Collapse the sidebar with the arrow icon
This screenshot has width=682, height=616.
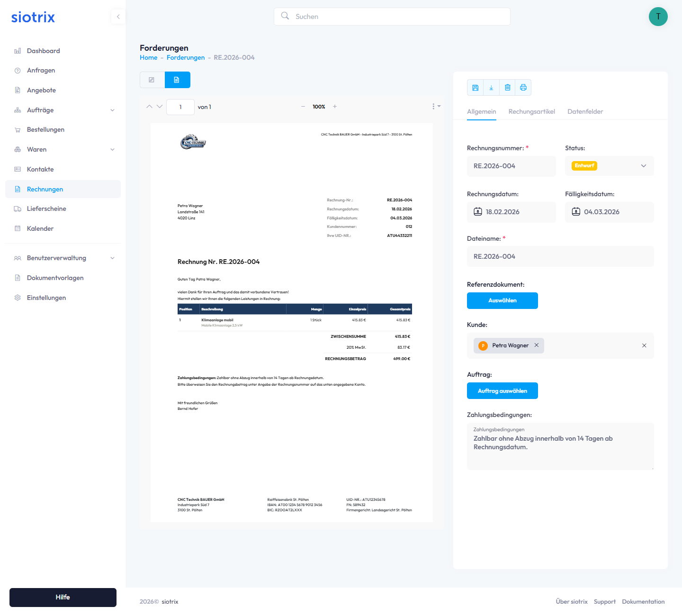tap(118, 17)
